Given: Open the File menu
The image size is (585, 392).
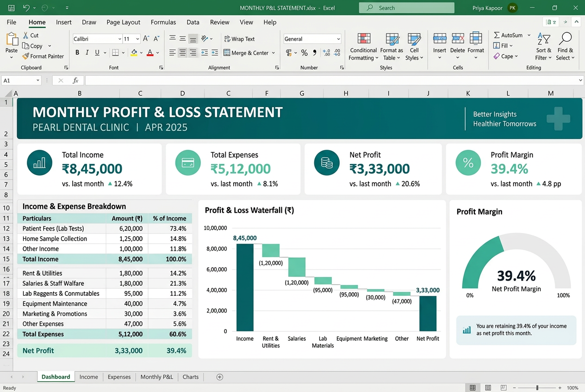Looking at the screenshot, I should [12, 22].
